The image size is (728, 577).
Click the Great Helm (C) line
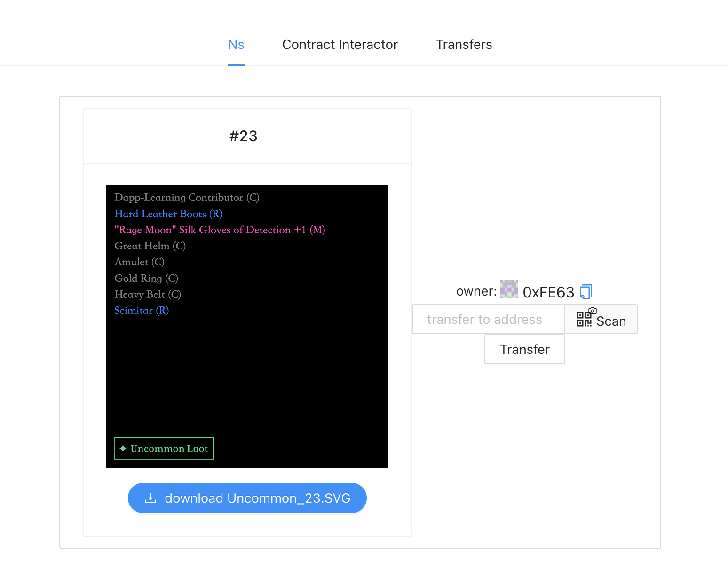point(150,246)
